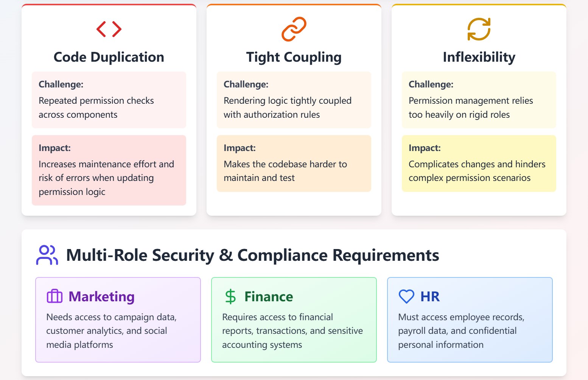Click the blue heart HR icon
Screen dimensions: 588x380
pos(406,296)
